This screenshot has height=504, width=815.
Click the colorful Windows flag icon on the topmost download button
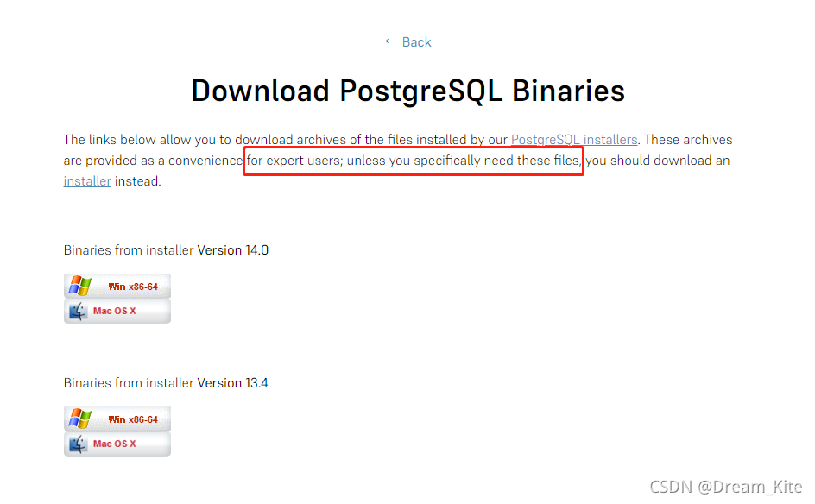coord(79,286)
